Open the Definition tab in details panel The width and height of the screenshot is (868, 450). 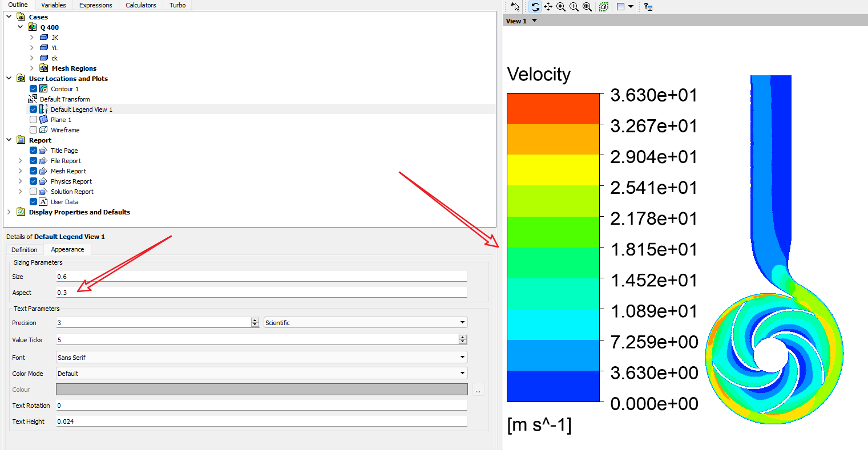[x=25, y=250]
